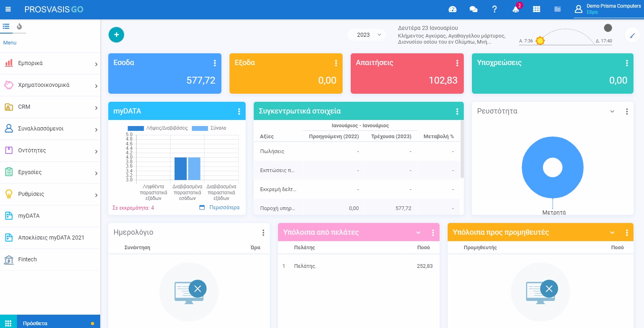Expand the Εμπορικά menu item

50,63
